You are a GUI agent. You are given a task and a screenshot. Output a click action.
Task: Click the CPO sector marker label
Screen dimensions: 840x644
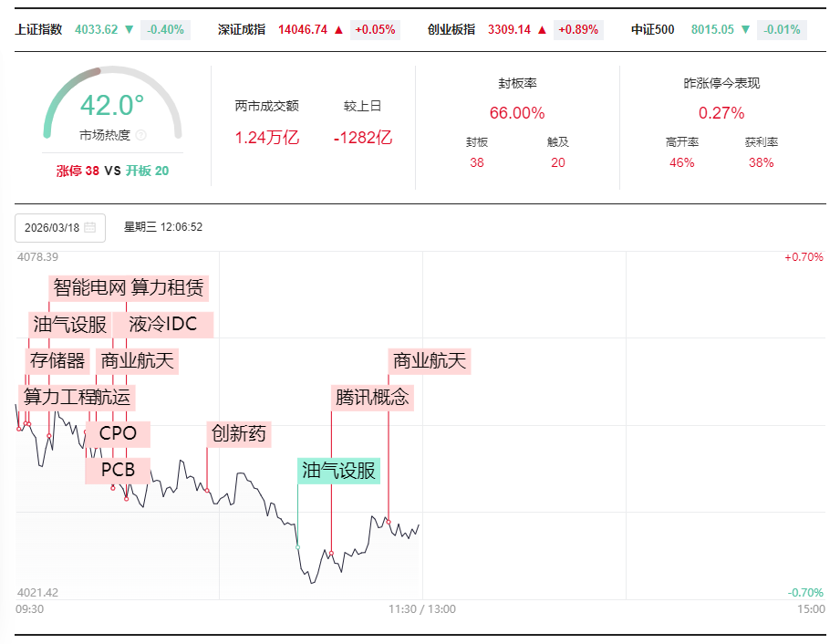pos(118,433)
